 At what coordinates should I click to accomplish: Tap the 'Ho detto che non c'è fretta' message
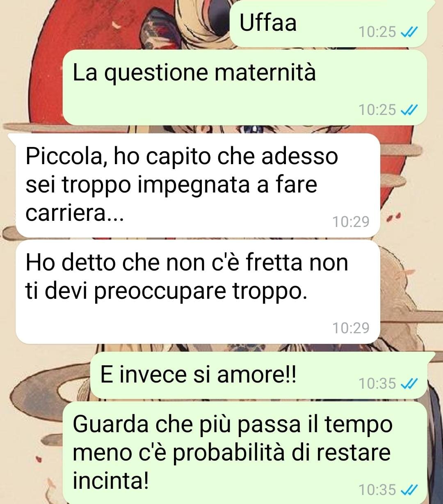tap(198, 292)
